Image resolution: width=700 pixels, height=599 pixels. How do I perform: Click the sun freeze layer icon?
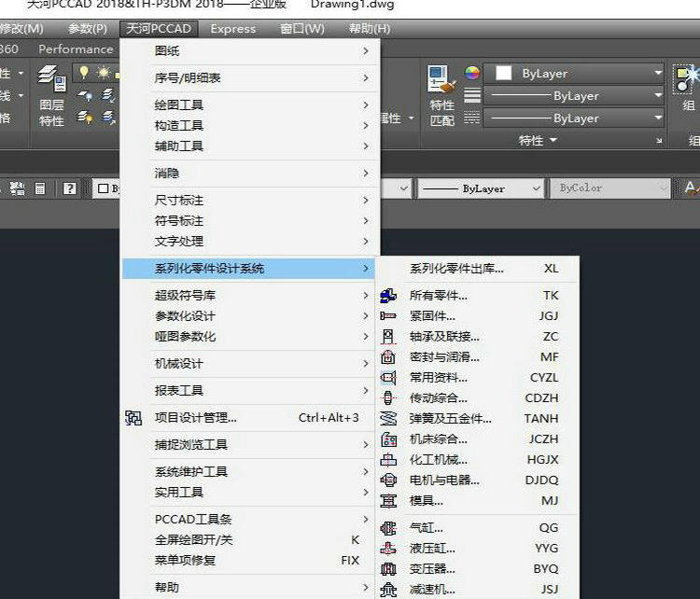(104, 72)
